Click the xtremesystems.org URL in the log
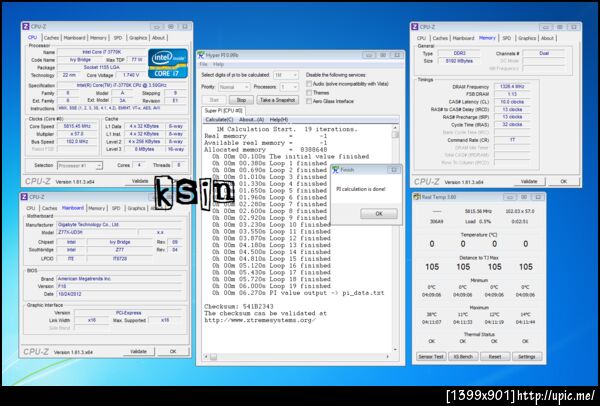 260,320
